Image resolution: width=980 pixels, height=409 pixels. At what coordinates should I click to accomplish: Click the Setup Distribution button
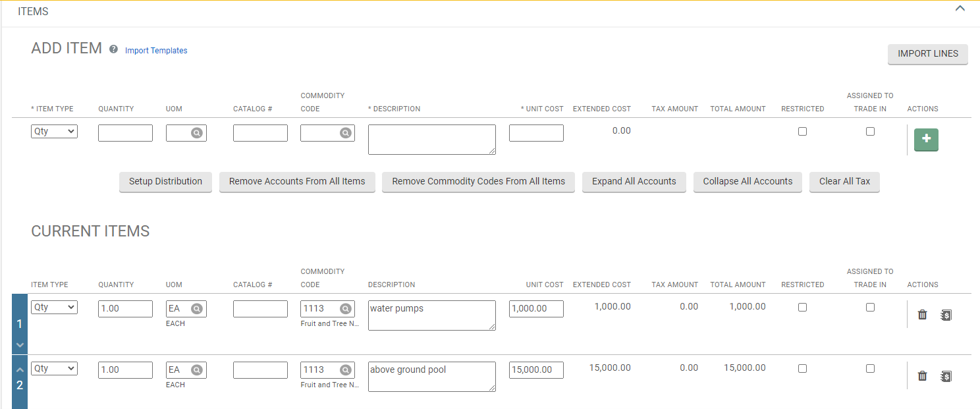pos(165,182)
